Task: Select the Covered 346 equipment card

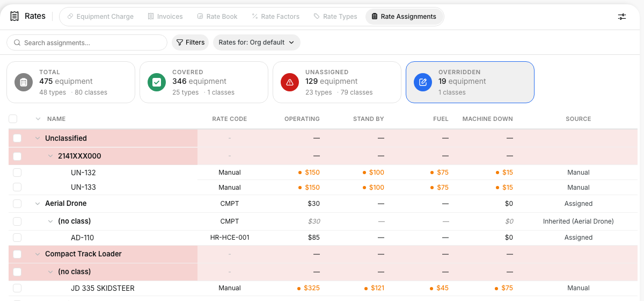Action: [204, 82]
